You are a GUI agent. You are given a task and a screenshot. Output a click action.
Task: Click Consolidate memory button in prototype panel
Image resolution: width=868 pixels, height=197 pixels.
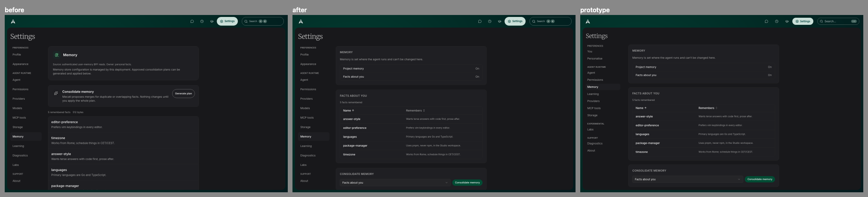pos(760,179)
